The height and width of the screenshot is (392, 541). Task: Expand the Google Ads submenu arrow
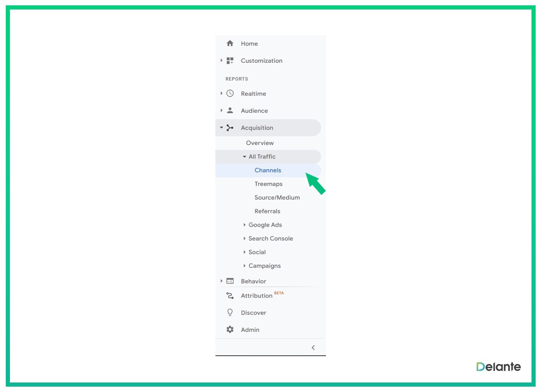(244, 225)
